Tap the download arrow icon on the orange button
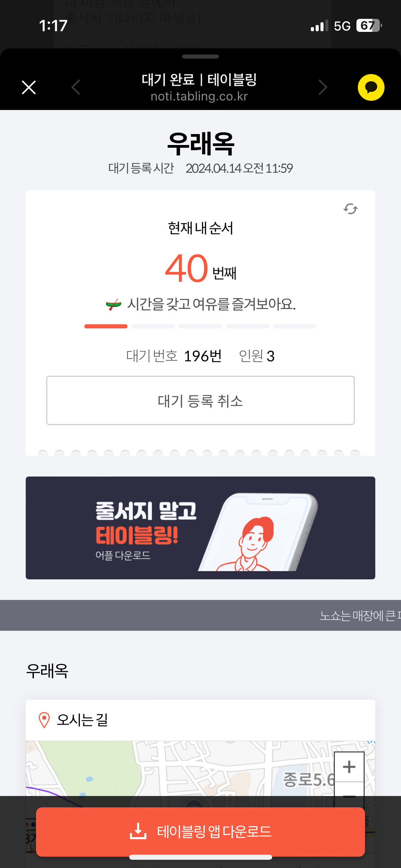 tap(138, 831)
